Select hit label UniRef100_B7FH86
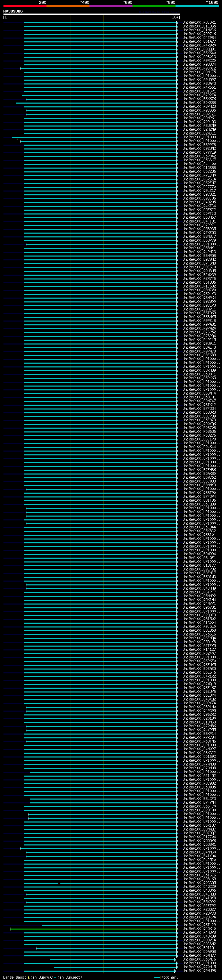222x980 pixels. pos(199,470)
